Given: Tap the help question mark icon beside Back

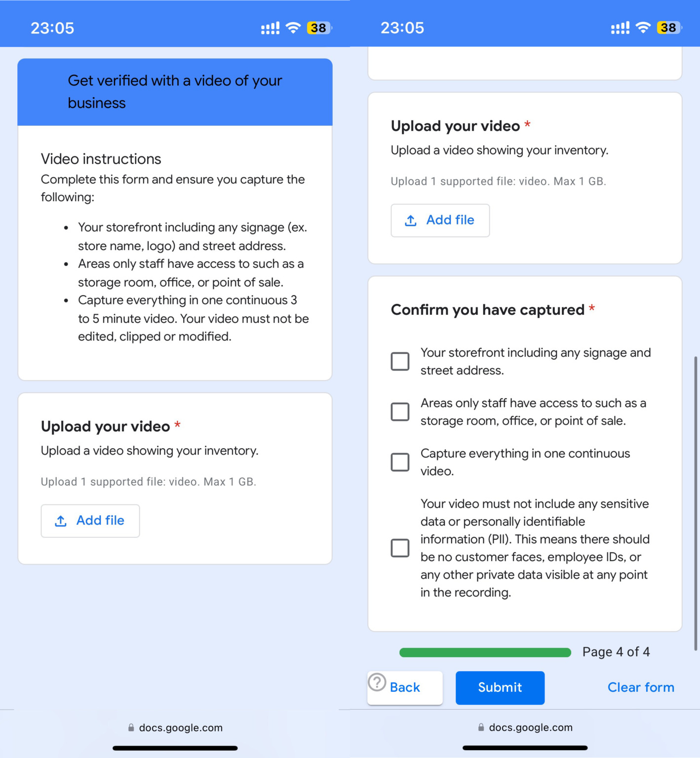Looking at the screenshot, I should 377,682.
